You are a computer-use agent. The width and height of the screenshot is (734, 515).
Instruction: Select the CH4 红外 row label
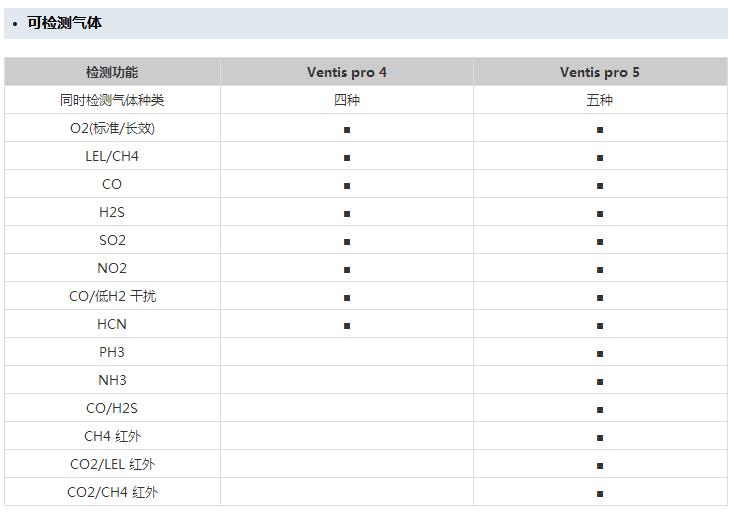point(112,436)
